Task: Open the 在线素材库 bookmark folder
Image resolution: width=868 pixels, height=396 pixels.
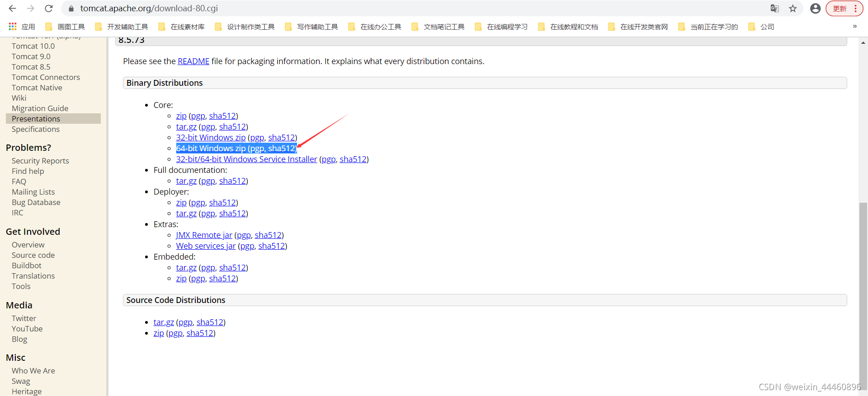Action: [x=182, y=27]
